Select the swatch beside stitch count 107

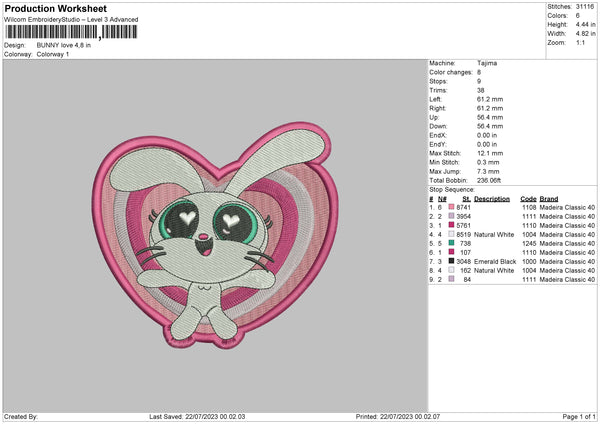[452, 252]
